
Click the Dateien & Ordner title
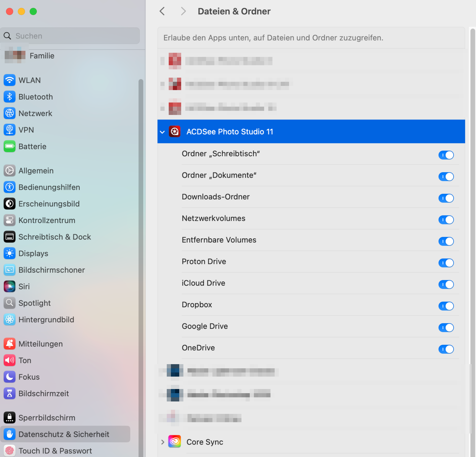(x=234, y=11)
